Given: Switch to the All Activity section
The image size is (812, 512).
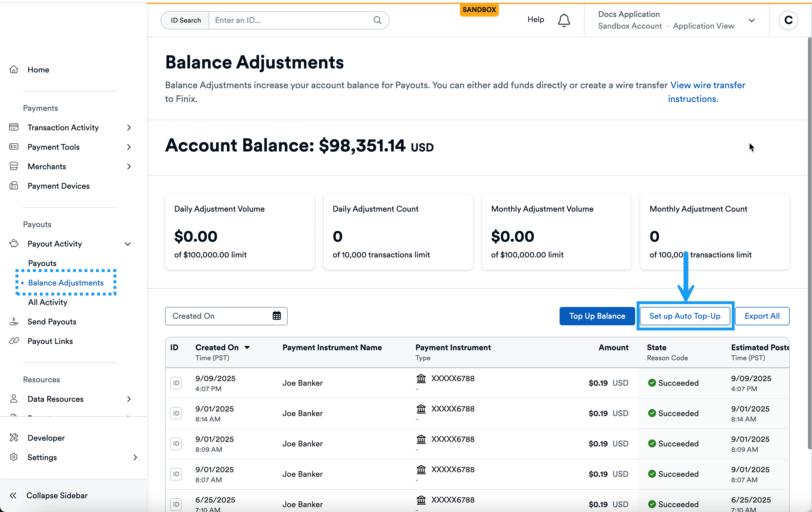Looking at the screenshot, I should click(x=48, y=302).
